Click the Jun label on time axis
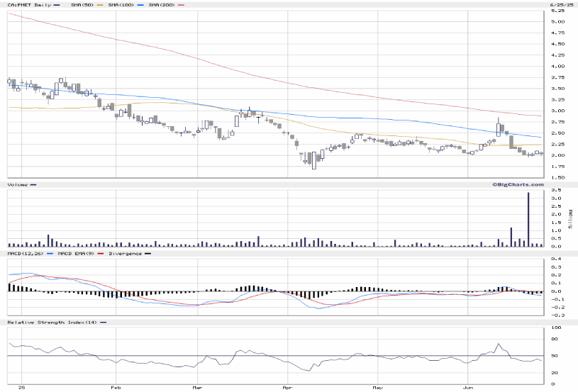This screenshot has height=392, width=578. [468, 388]
